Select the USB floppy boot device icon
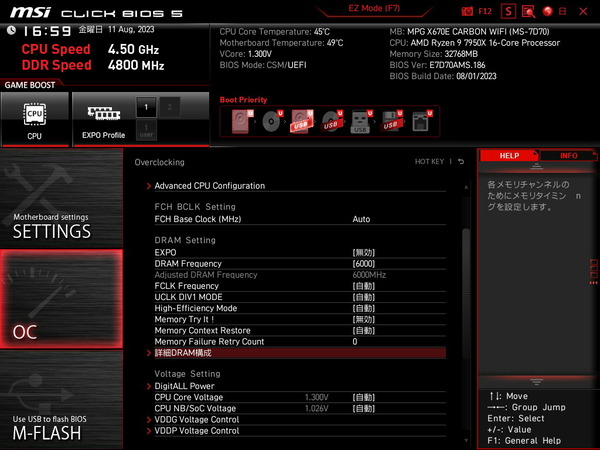 pyautogui.click(x=390, y=121)
